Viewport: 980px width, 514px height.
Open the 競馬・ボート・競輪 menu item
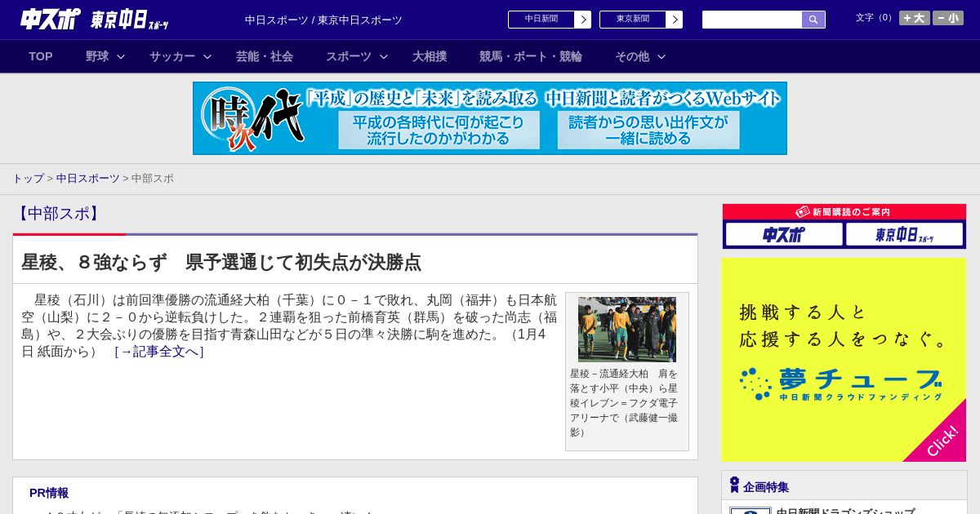coord(531,56)
